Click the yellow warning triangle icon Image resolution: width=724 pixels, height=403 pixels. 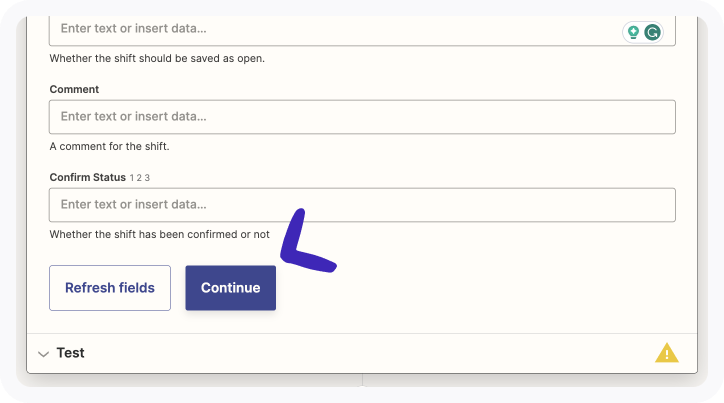[x=666, y=353]
